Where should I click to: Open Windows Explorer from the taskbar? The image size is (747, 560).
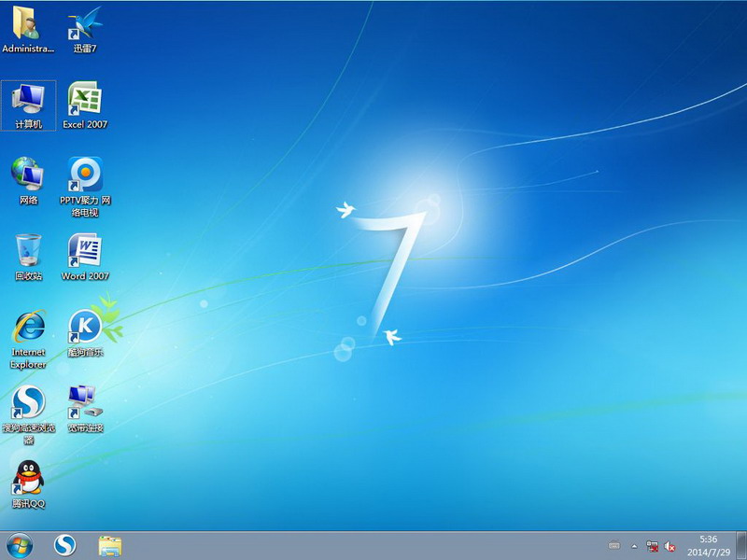pos(110,546)
